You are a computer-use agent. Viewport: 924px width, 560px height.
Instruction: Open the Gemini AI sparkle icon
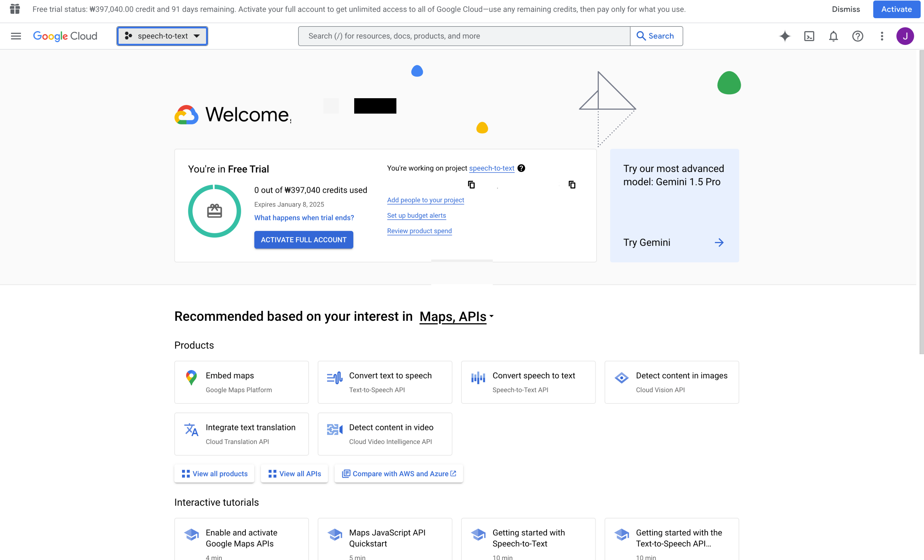tap(784, 36)
